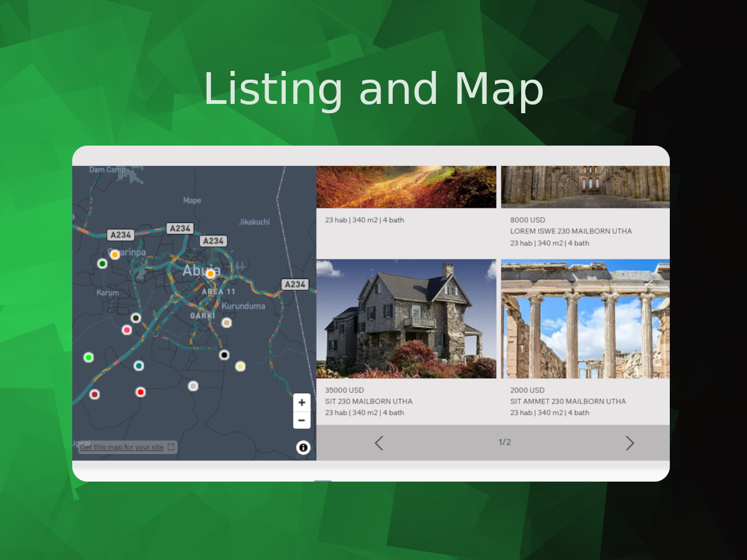Click the orange marker on Abuja label

tap(210, 274)
